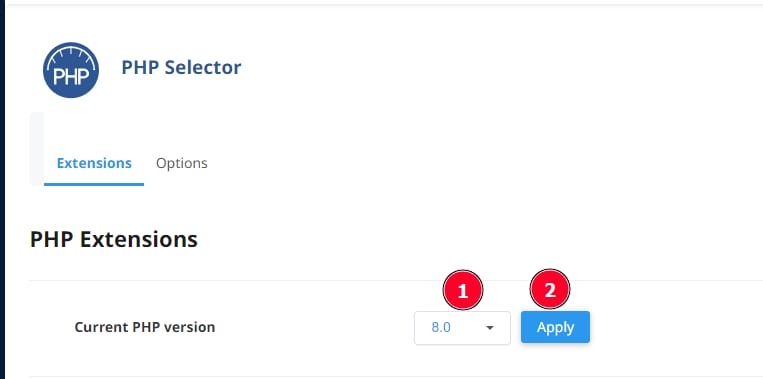
Task: Click the small caret arrow beside 8.0
Action: pos(490,328)
